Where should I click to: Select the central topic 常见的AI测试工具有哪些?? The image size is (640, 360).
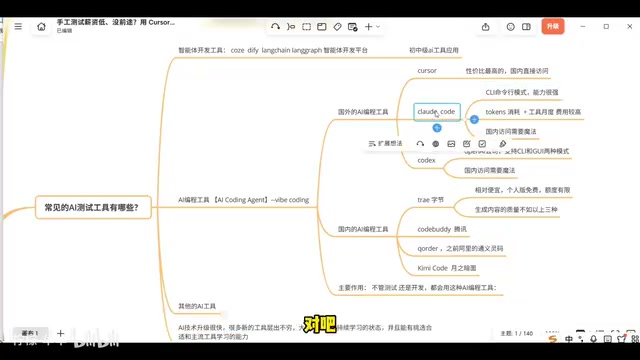(93, 207)
